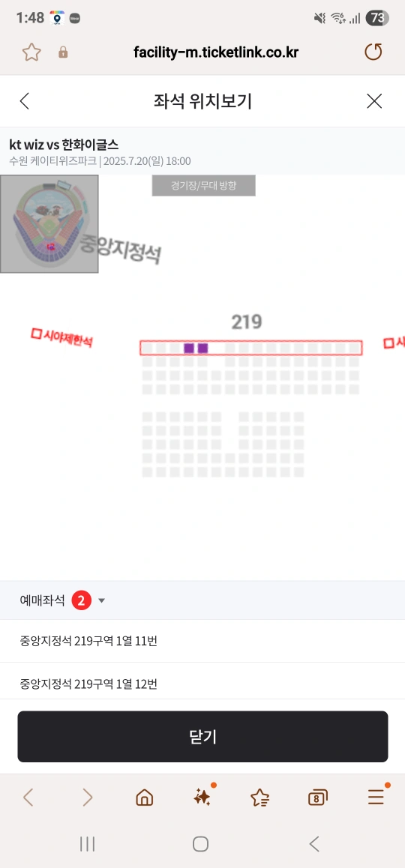Collapse the 예매좌석 dropdown arrow
The height and width of the screenshot is (868, 405).
point(101,600)
